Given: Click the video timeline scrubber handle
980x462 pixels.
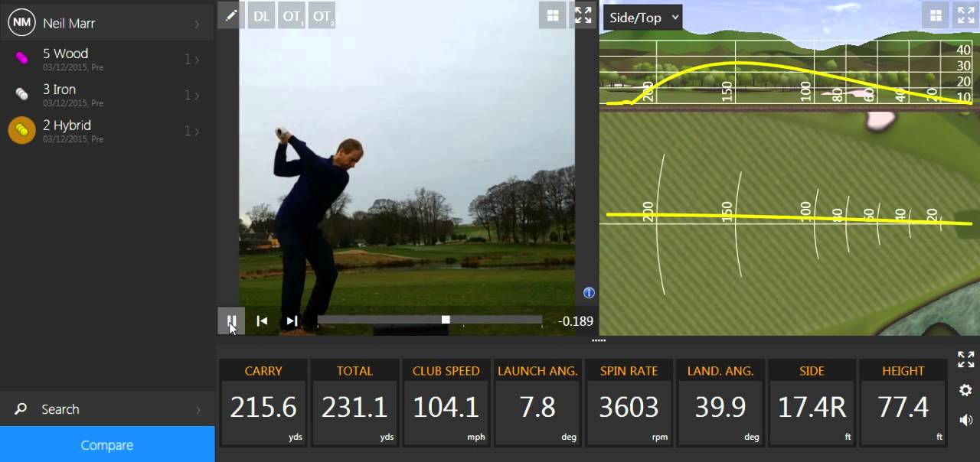Looking at the screenshot, I should click(x=446, y=320).
